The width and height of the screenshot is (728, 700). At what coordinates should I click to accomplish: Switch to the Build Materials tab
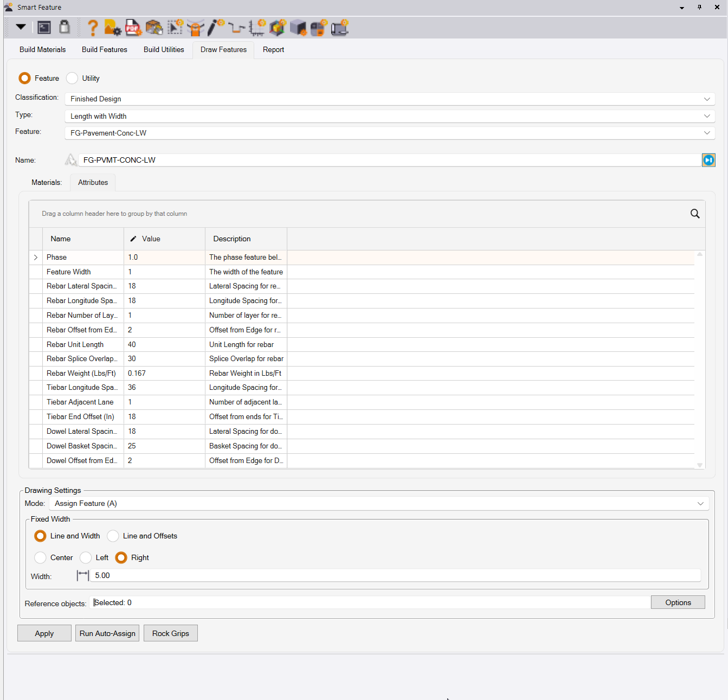(42, 49)
